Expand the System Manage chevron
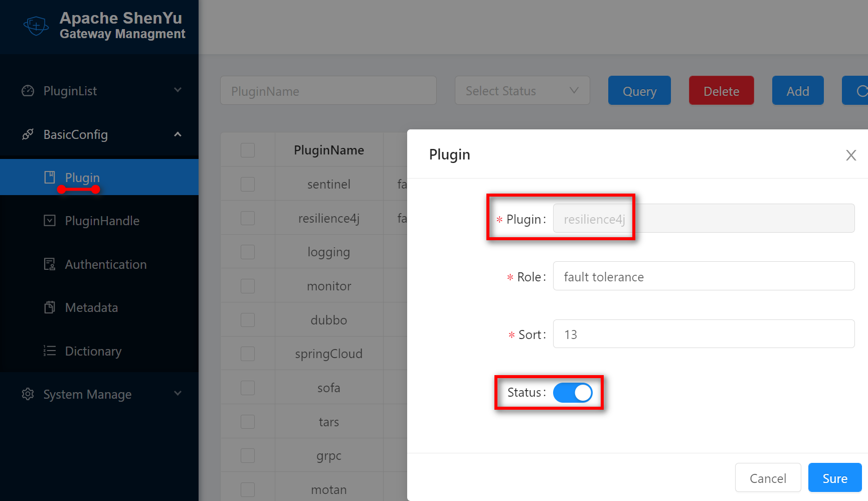868x501 pixels. pos(178,394)
